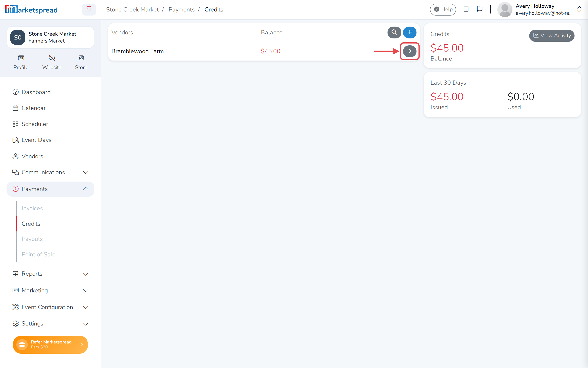Select Invoices under Payments
The width and height of the screenshot is (588, 368).
pos(32,208)
